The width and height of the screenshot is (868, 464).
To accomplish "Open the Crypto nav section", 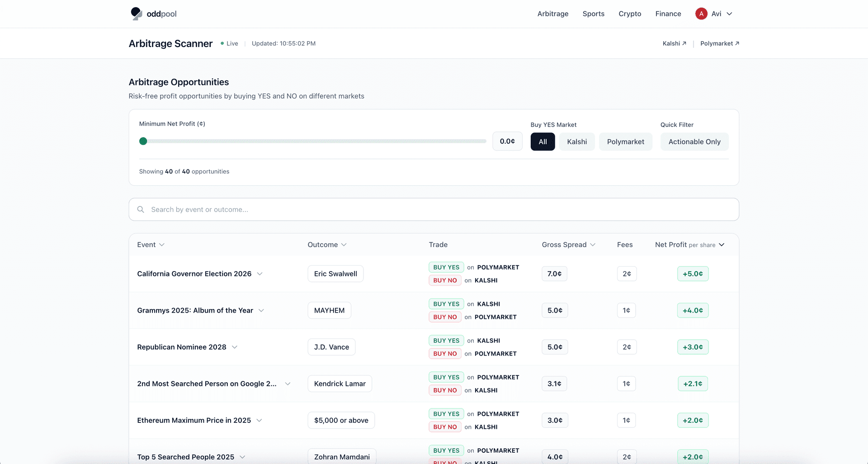I will click(630, 14).
